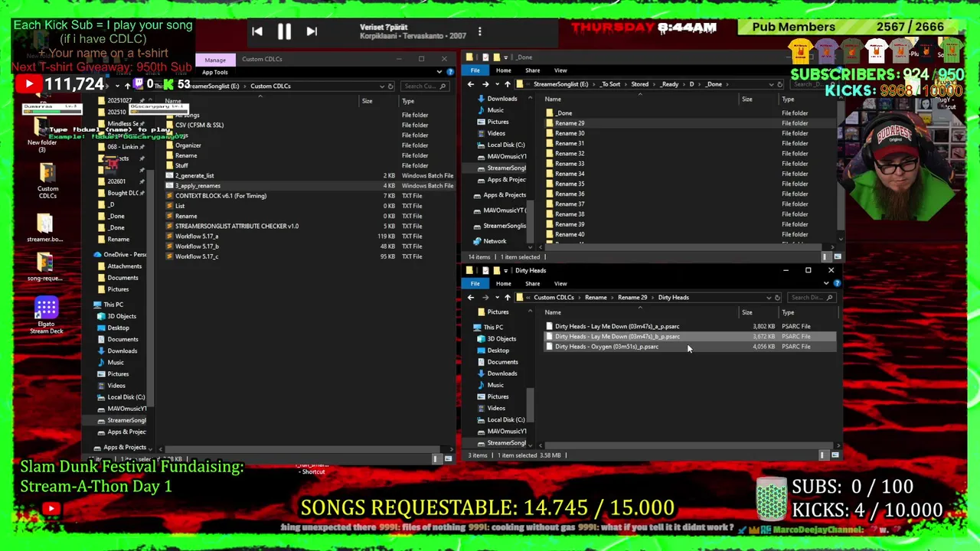Open the Custom CDLCs desktop folder icon
Screen dimensions: 980x551
coord(47,181)
